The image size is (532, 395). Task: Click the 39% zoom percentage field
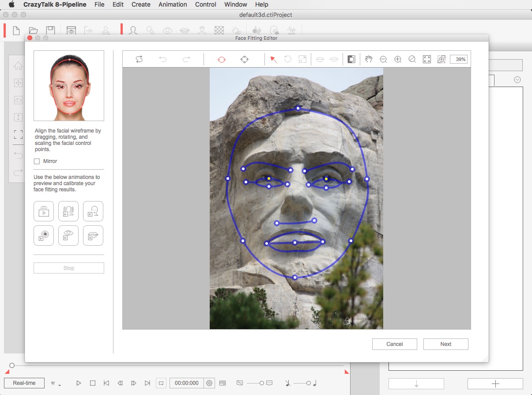coord(459,59)
